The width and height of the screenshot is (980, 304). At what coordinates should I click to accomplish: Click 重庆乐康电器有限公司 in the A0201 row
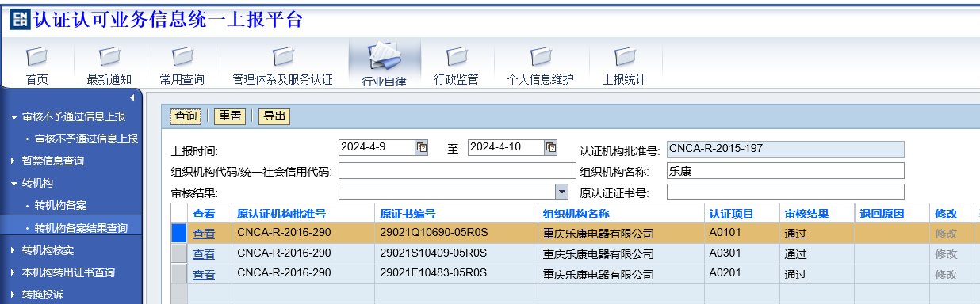599,275
